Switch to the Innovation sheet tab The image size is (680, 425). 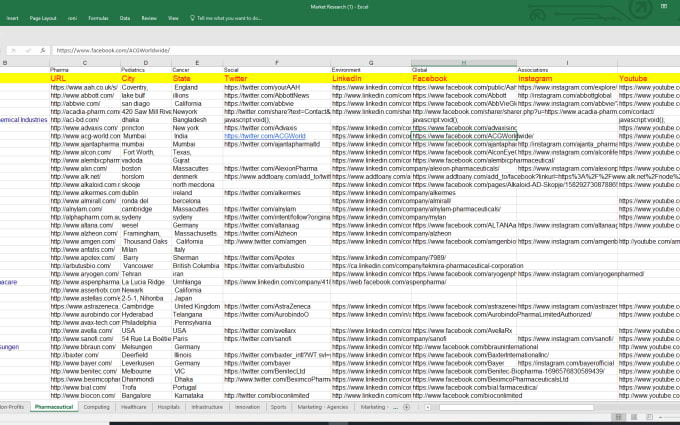click(248, 407)
